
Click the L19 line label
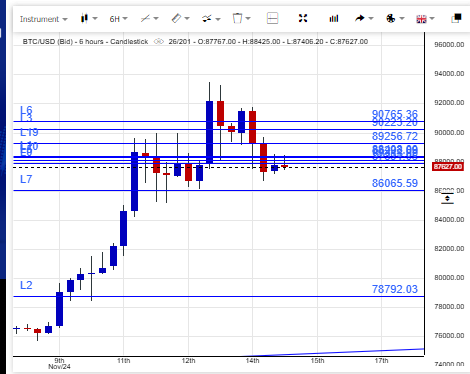29,132
